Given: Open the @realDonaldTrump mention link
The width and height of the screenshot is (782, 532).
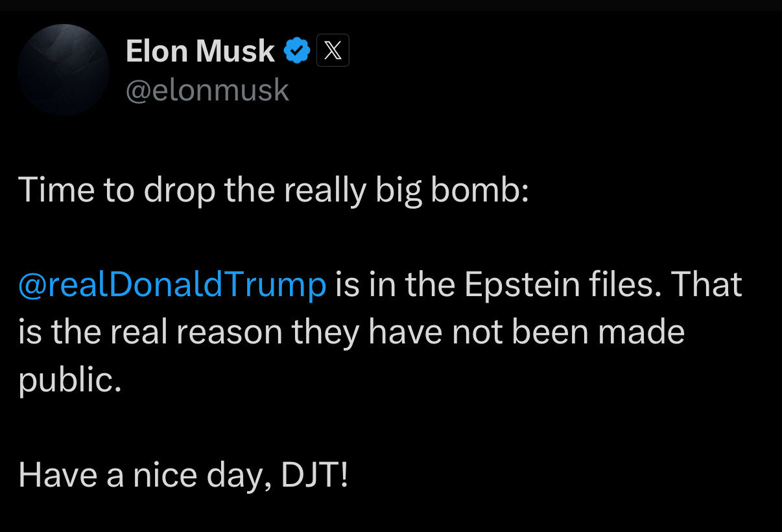Looking at the screenshot, I should (x=172, y=285).
